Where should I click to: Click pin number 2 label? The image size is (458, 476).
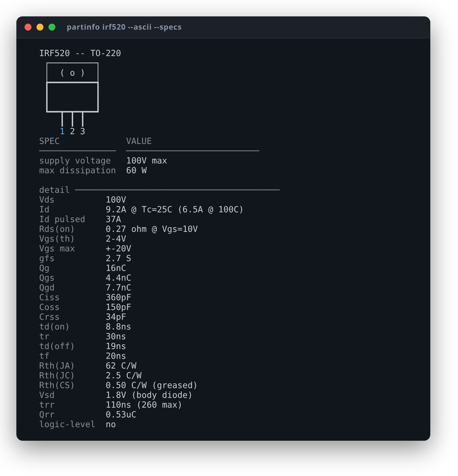tap(72, 131)
